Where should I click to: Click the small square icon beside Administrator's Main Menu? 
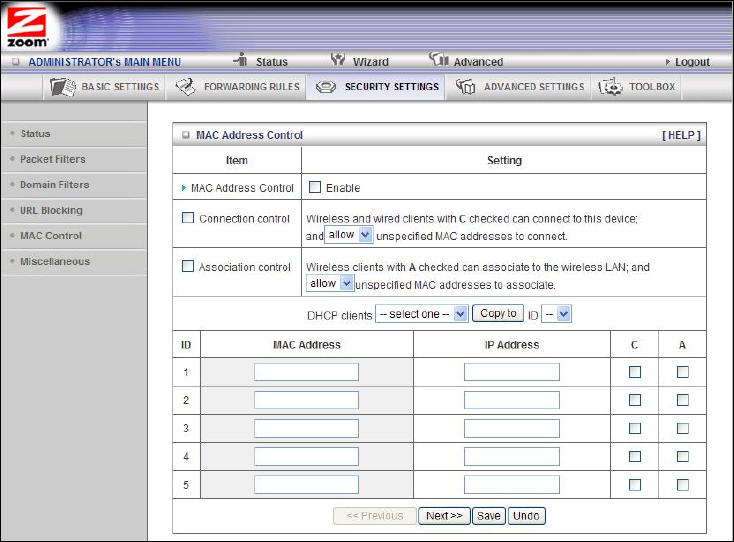point(16,62)
